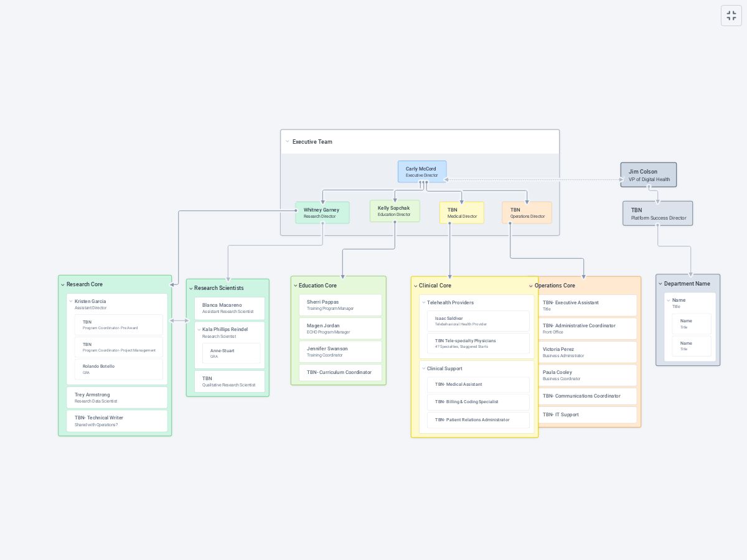Select the Sherri Pappas card
Viewport: 747px width, 560px height.
[341, 305]
